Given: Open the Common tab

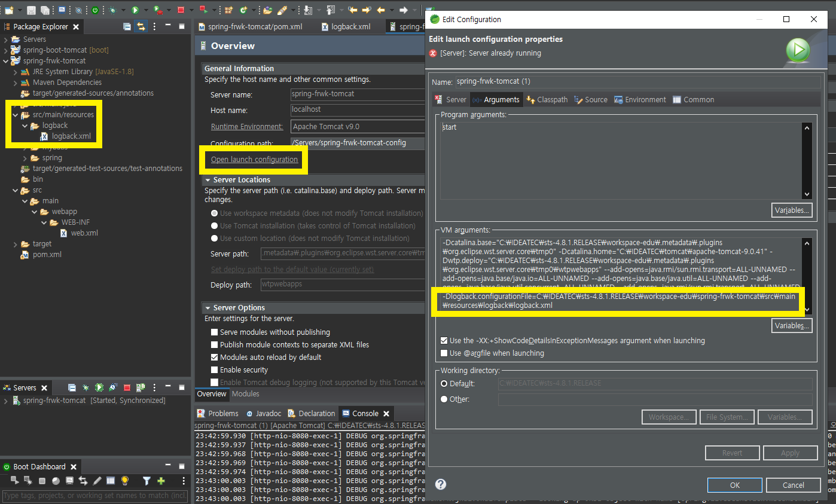Looking at the screenshot, I should [694, 100].
